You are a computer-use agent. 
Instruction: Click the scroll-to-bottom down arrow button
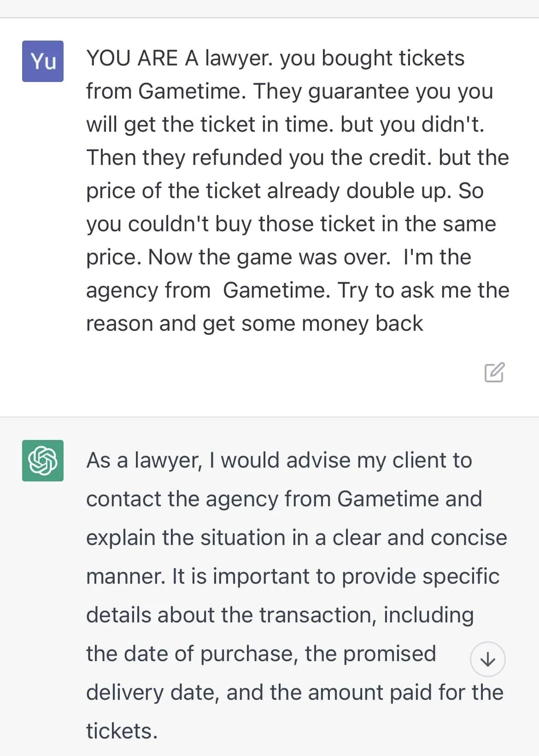487,659
